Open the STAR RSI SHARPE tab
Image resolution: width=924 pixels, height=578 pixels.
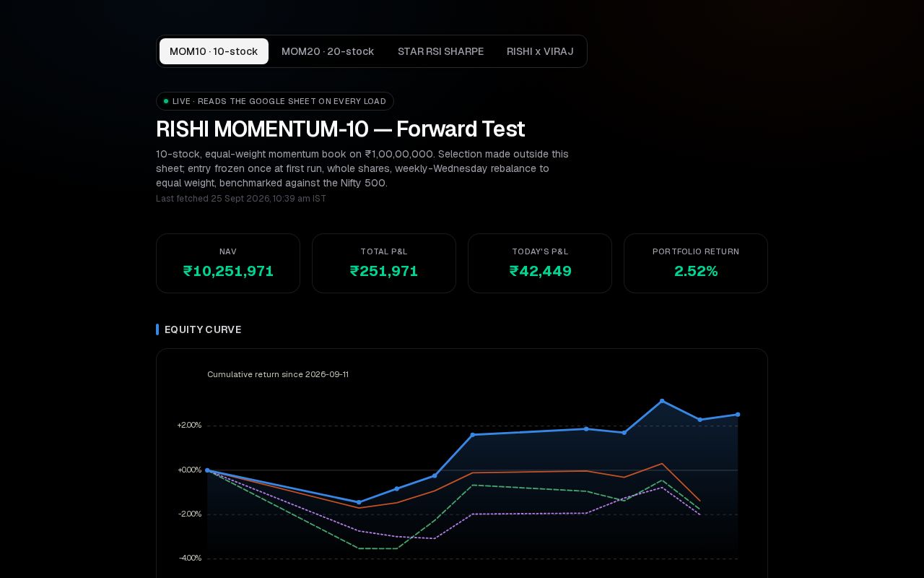[x=441, y=51]
